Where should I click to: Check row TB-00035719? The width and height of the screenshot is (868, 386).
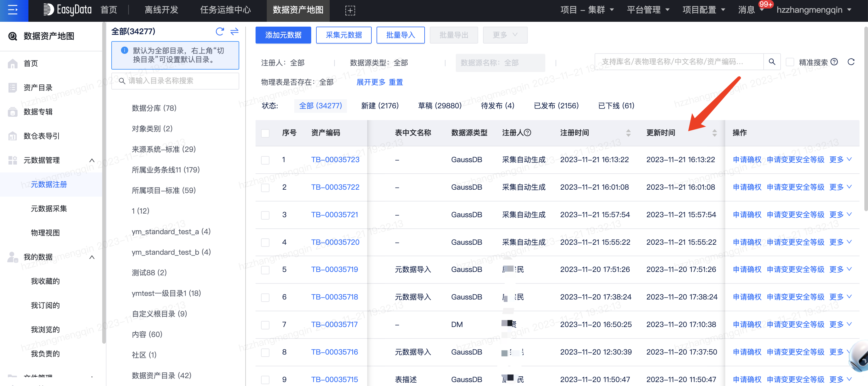point(265,270)
